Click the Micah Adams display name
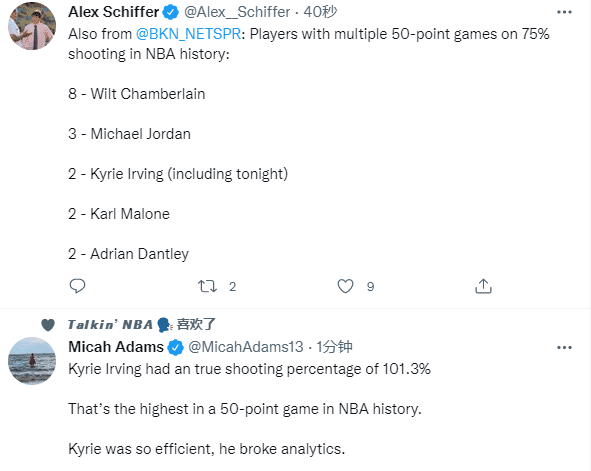The height and width of the screenshot is (471, 591). pyautogui.click(x=116, y=347)
